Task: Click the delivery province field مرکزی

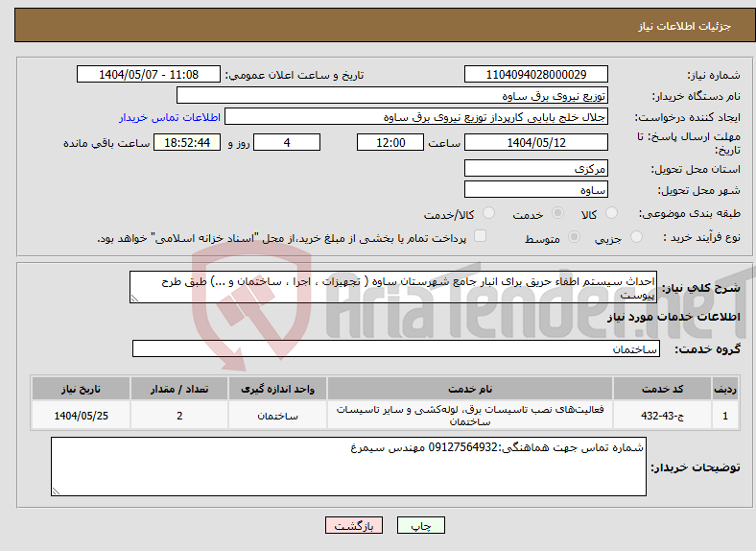Action: 535,168
